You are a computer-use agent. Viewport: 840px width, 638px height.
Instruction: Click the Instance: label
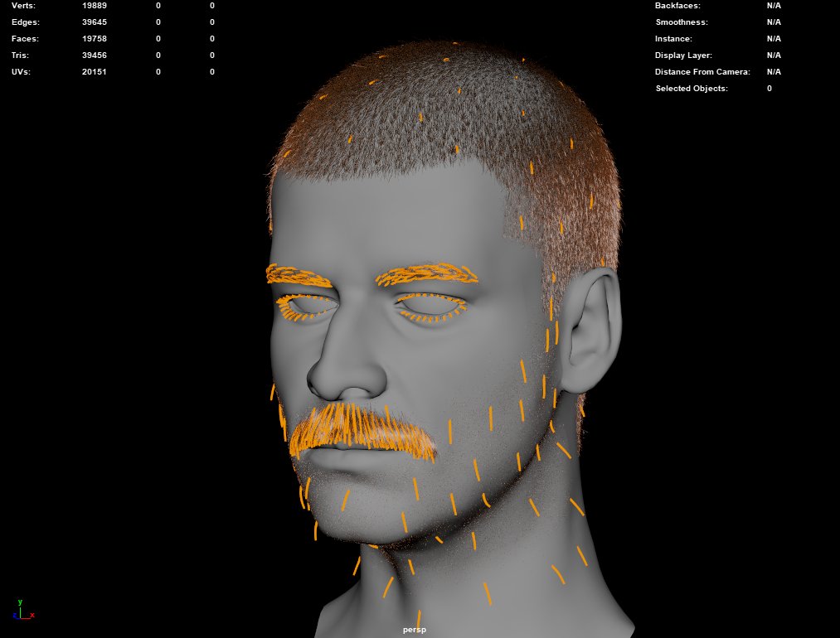[x=673, y=39]
